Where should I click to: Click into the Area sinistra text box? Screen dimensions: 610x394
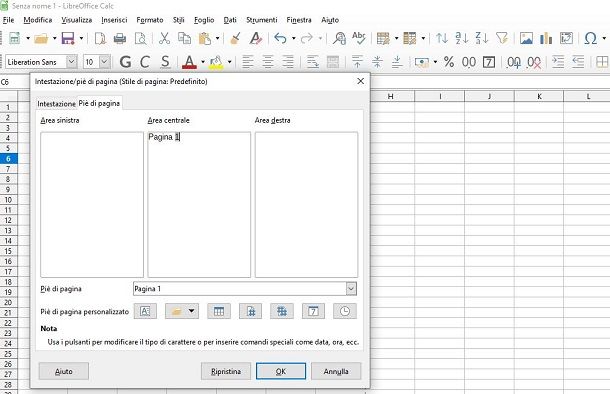click(x=92, y=205)
